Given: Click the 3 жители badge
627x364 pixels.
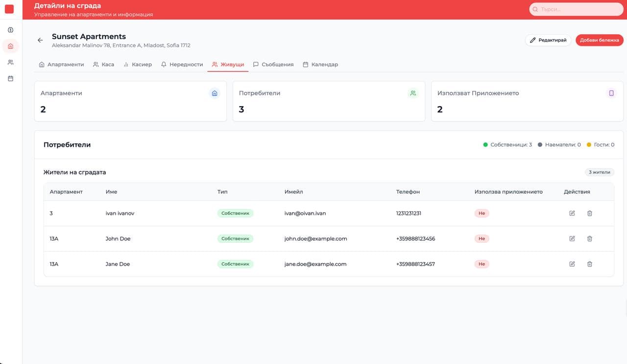Looking at the screenshot, I should tap(600, 172).
